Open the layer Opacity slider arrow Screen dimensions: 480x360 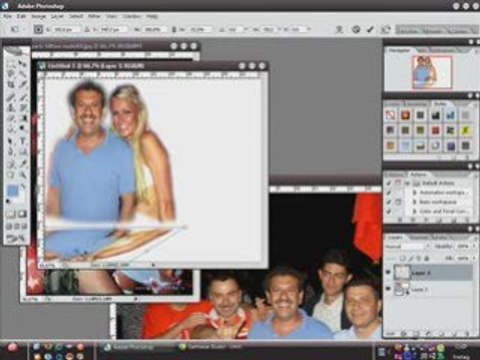click(474, 246)
